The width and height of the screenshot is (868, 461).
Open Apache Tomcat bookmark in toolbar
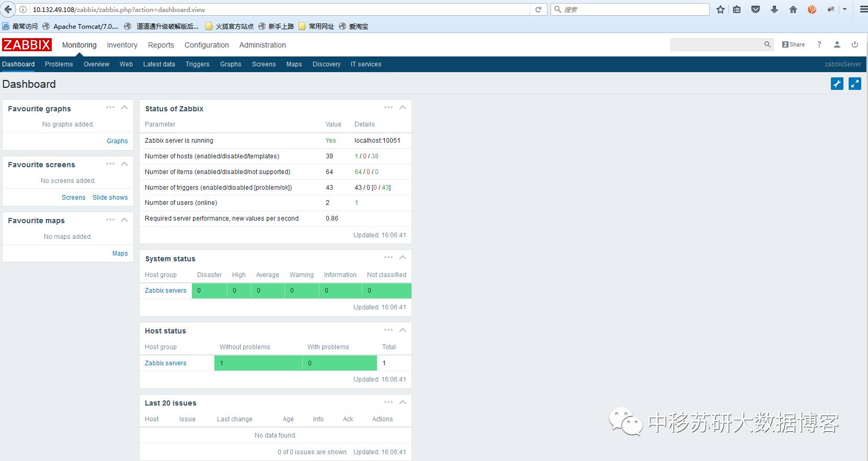(x=81, y=26)
